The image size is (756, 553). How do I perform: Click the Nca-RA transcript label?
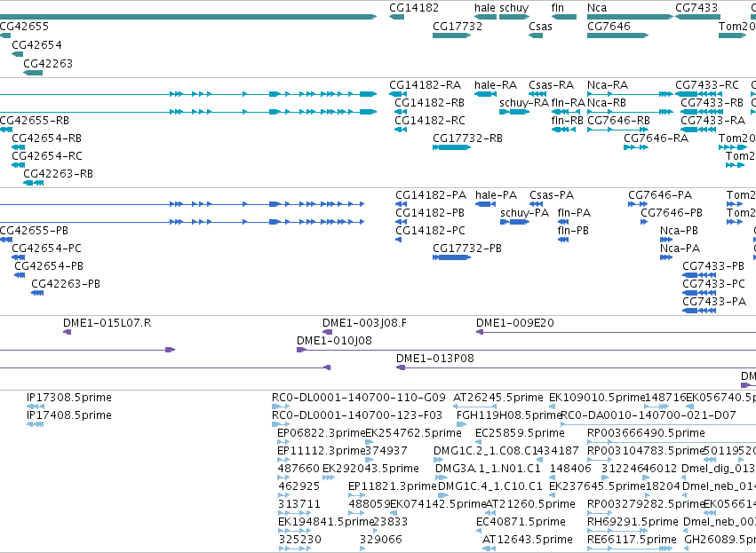[608, 85]
